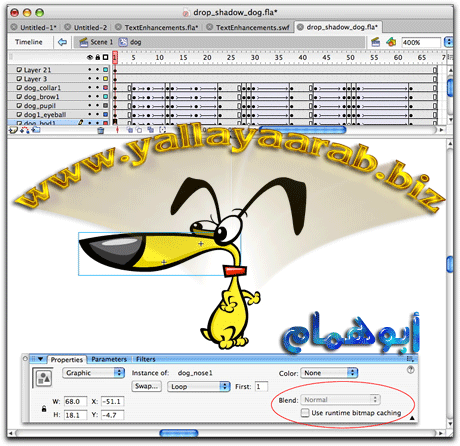Image resolution: width=460 pixels, height=446 pixels.
Task: Click the W width field 68.0
Action: click(75, 401)
